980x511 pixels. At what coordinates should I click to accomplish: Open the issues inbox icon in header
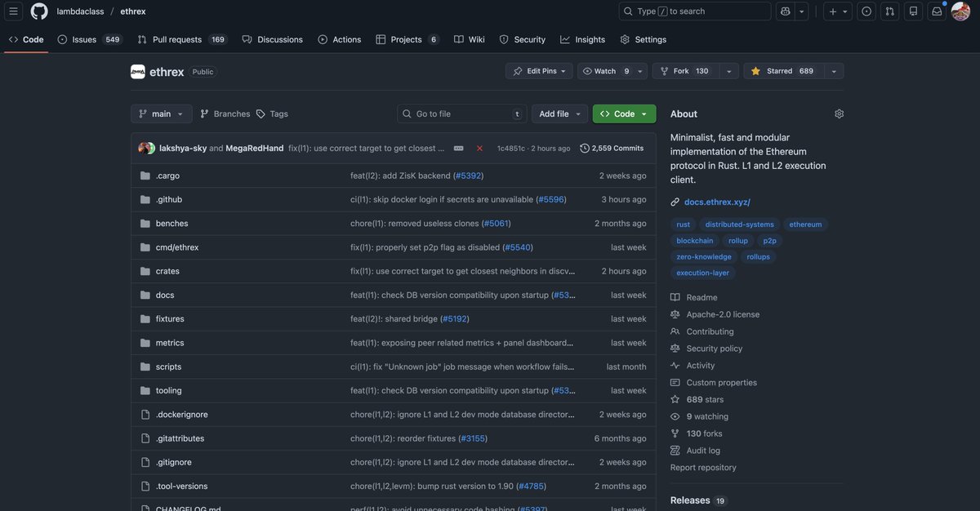866,11
